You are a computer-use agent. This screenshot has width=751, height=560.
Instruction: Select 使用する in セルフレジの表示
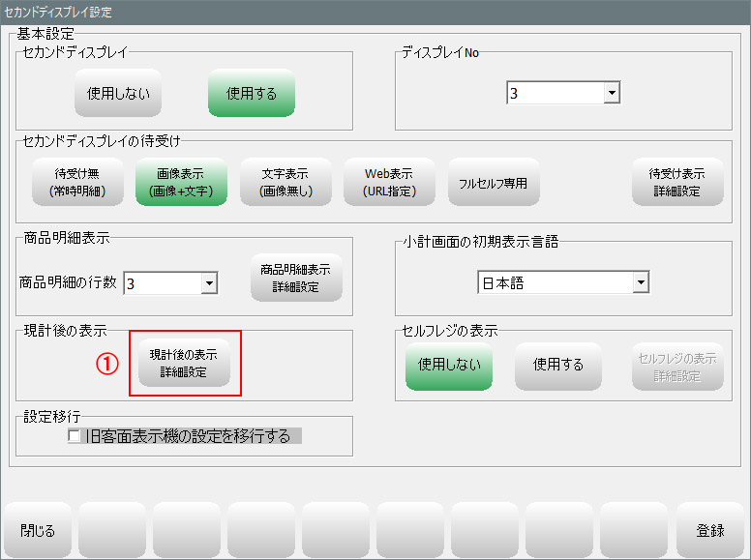(x=558, y=365)
